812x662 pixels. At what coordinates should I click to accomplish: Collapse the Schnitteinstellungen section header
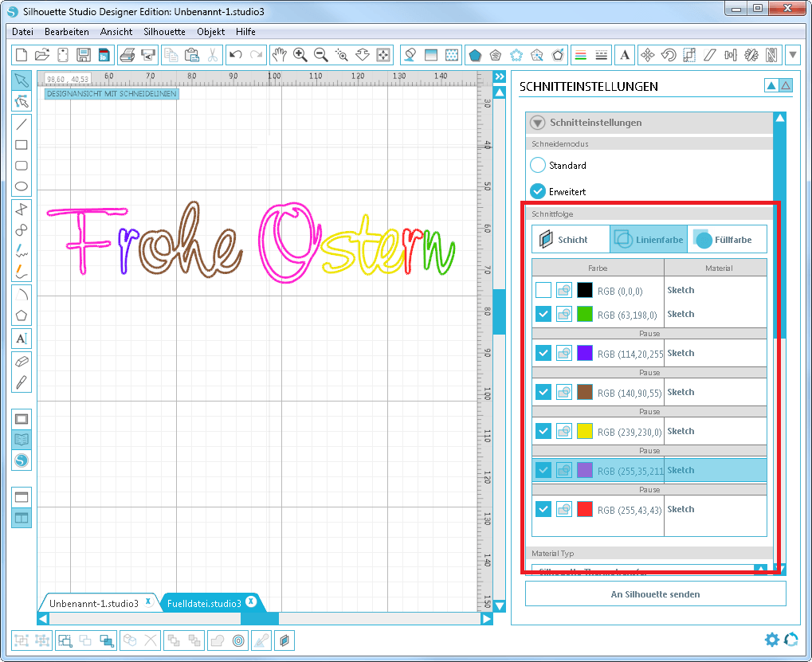coord(538,123)
